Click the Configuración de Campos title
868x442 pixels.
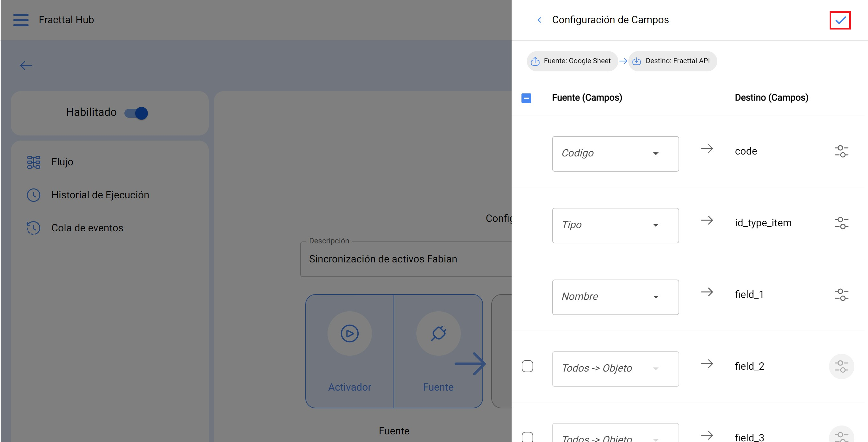pos(610,20)
